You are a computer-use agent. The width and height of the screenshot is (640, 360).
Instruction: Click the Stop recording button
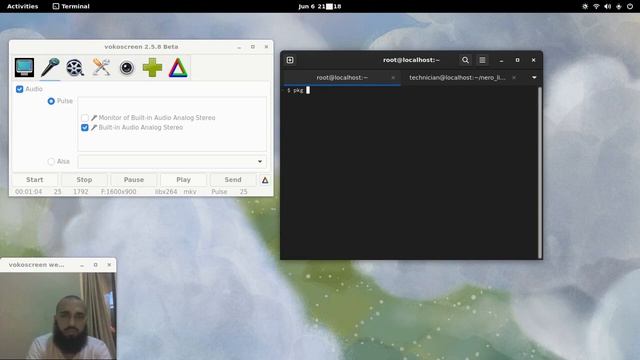84,180
